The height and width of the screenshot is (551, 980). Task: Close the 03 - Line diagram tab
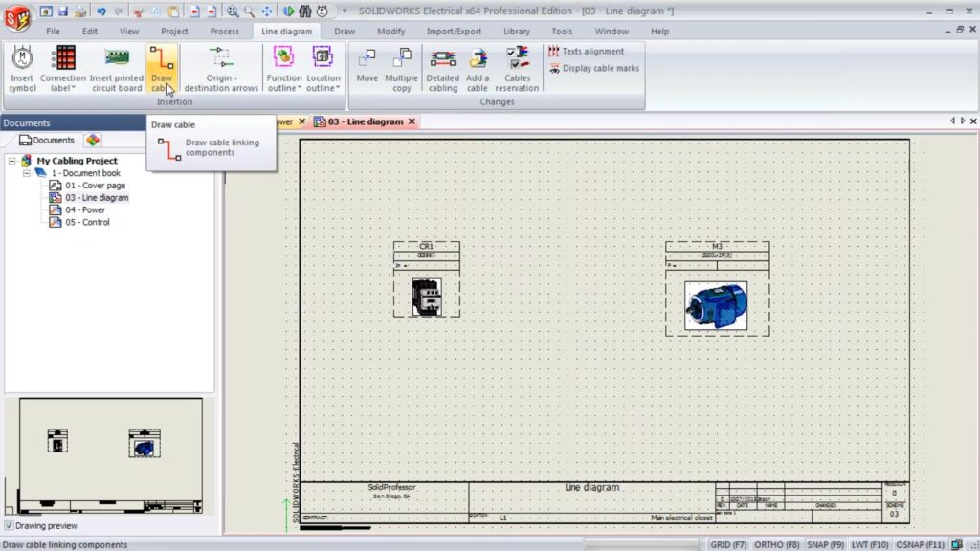coord(412,121)
